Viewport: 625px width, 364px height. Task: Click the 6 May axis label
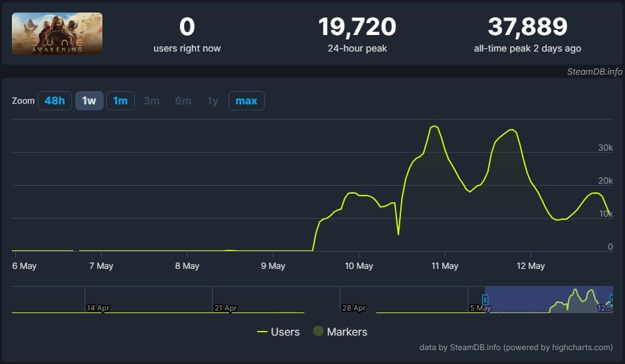coord(24,266)
